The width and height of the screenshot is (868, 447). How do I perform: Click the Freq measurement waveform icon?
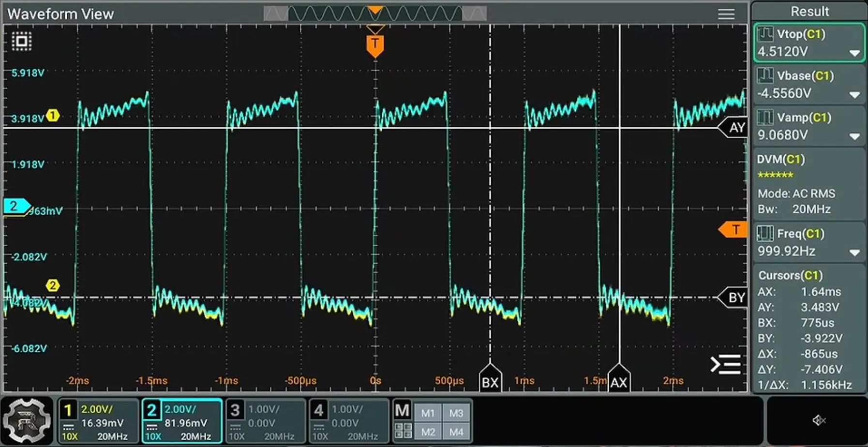point(765,233)
